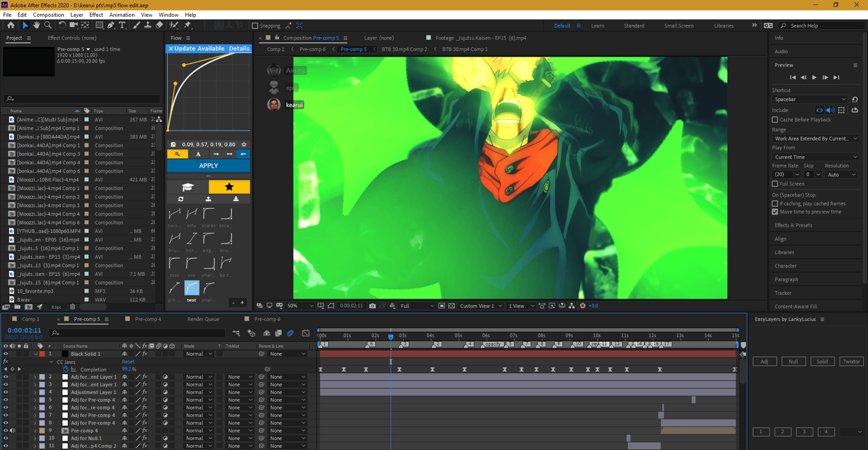Check Cache Before Playback
This screenshot has height=450, width=868.
point(775,120)
